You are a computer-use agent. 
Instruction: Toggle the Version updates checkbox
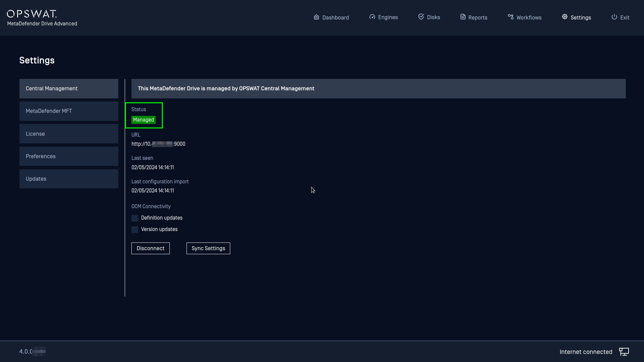pos(135,230)
